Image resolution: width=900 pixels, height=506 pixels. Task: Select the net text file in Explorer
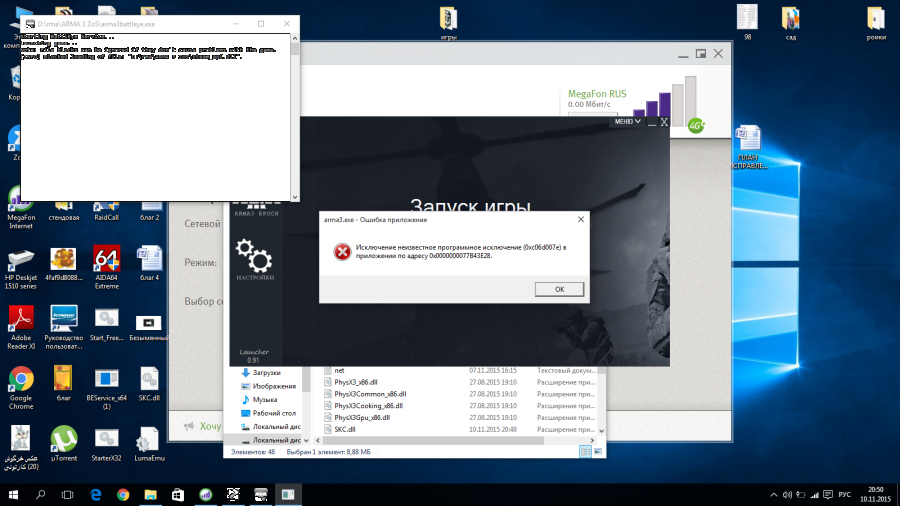coord(339,371)
